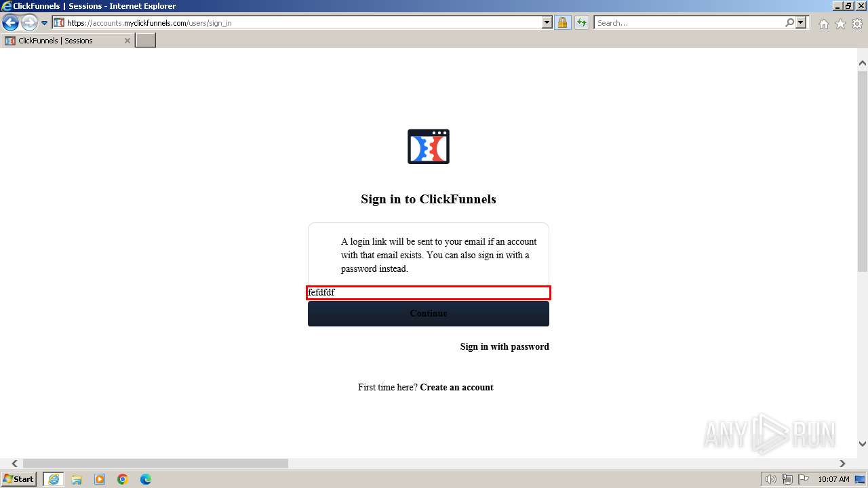
Task: Click the ClickFunnels logo image
Action: [429, 146]
